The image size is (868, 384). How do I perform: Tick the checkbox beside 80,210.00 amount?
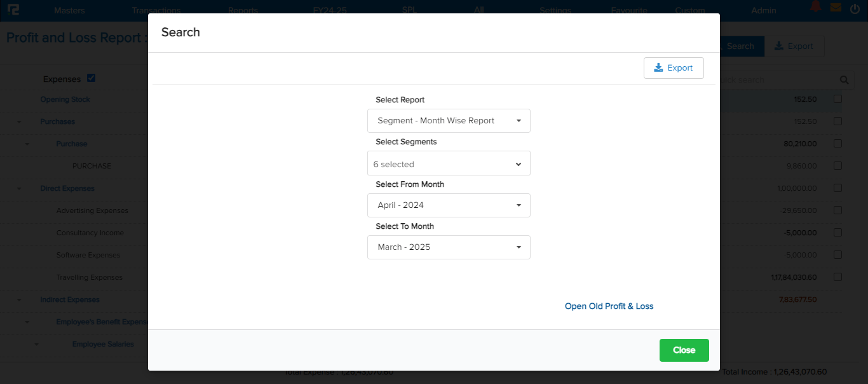(837, 144)
